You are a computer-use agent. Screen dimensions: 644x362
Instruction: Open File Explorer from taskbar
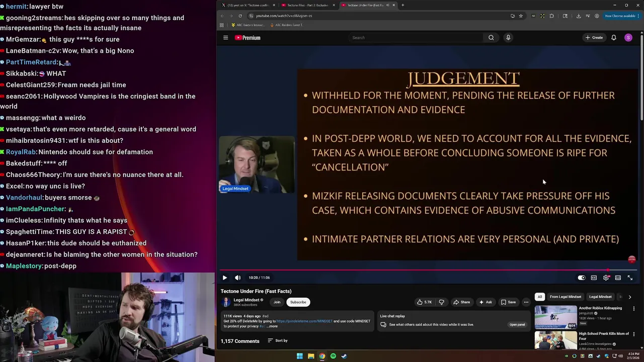click(311, 356)
